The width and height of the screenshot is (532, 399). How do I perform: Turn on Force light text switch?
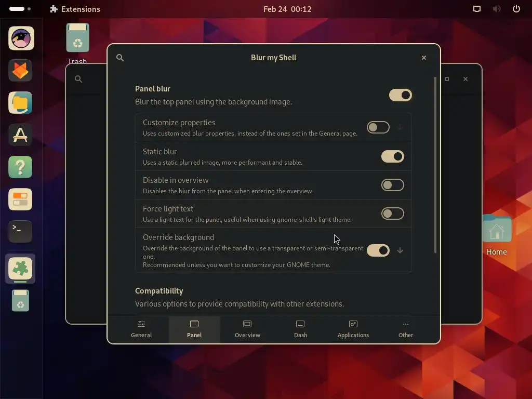coord(393,214)
